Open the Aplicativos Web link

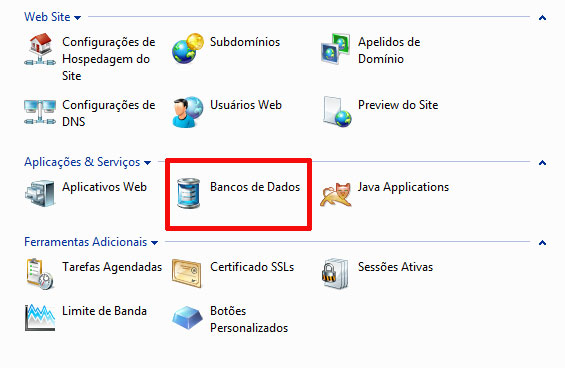104,187
